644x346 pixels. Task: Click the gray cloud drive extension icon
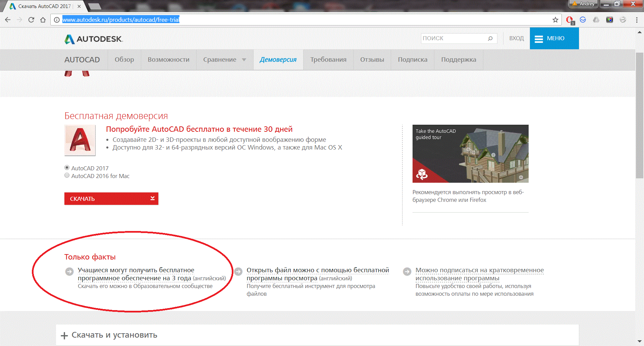click(596, 20)
